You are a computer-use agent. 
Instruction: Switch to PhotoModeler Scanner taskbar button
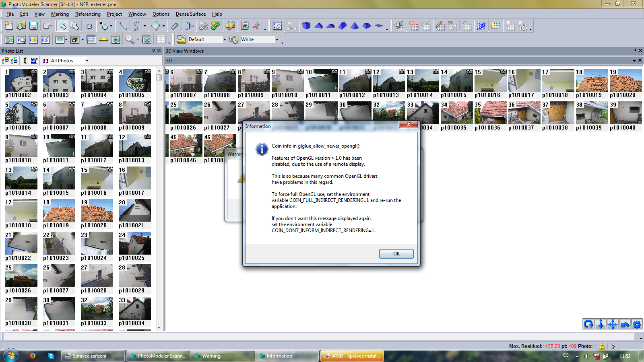coord(159,356)
